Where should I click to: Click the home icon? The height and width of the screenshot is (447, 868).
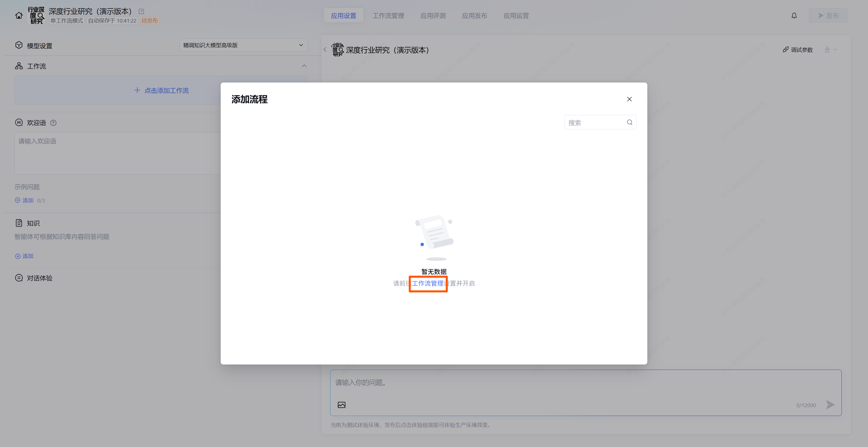(19, 16)
